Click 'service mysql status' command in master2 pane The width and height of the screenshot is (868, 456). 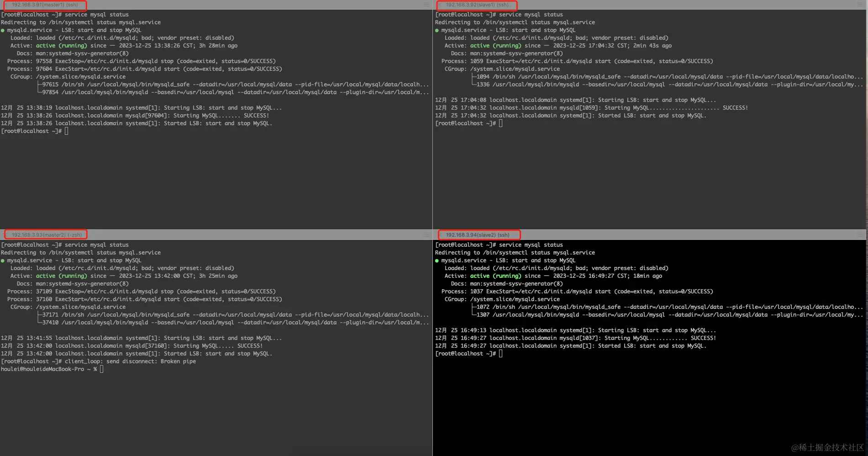click(x=97, y=245)
